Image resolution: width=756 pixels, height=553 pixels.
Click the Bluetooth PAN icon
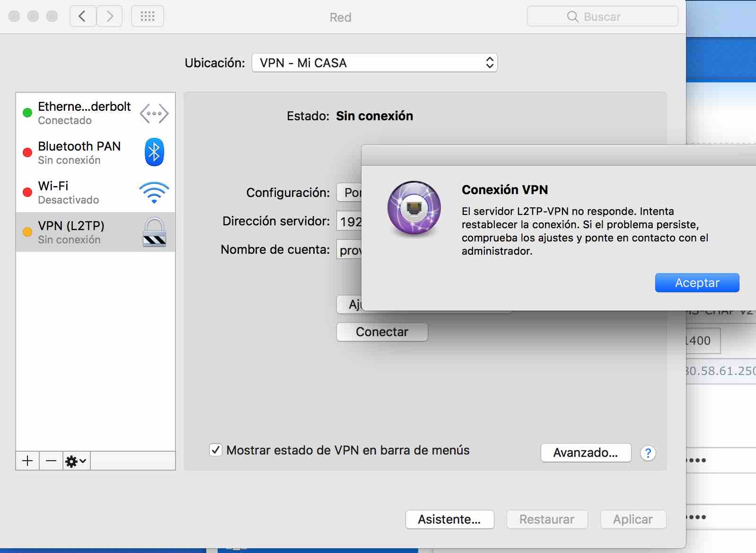tap(154, 152)
